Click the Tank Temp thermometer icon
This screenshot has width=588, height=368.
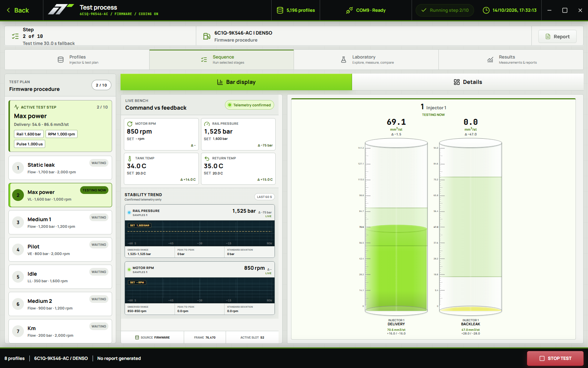coord(130,158)
